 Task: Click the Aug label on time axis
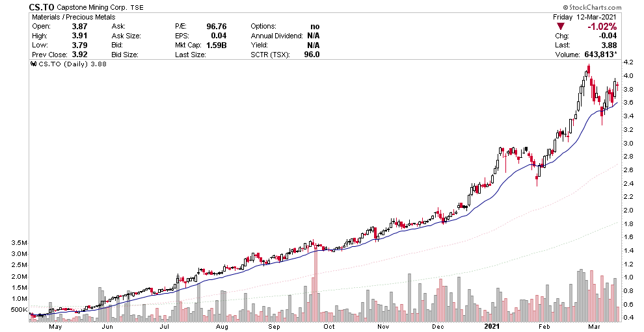222,327
